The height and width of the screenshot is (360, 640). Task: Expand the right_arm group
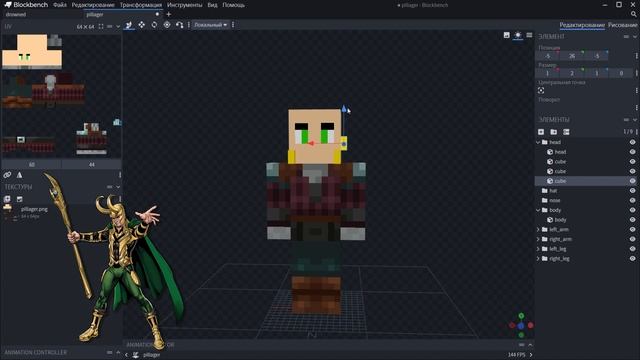point(538,239)
